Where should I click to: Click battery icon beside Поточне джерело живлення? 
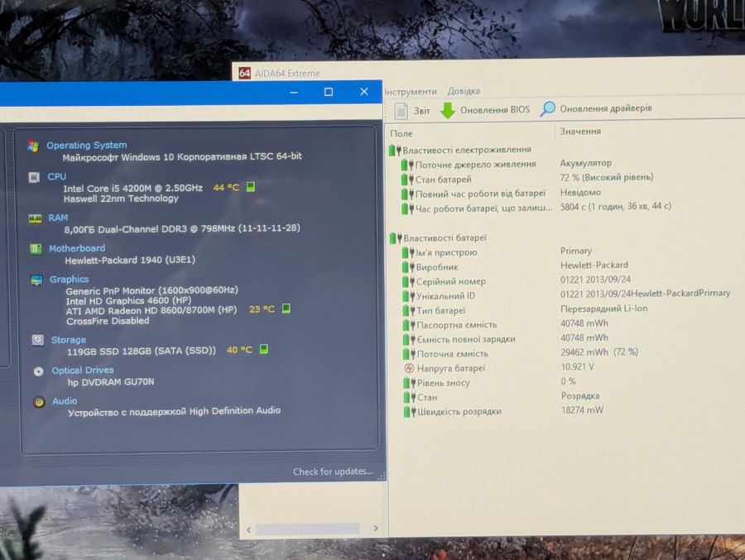click(x=407, y=165)
